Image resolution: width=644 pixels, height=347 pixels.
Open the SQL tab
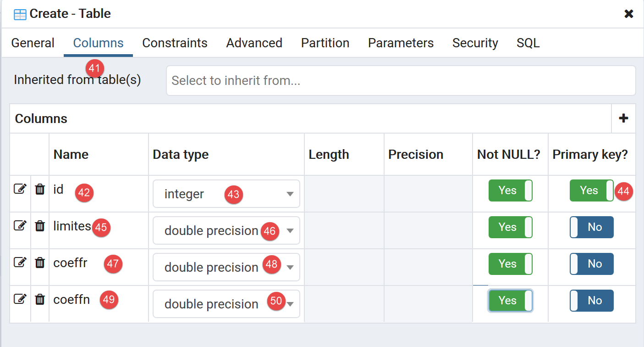point(528,43)
